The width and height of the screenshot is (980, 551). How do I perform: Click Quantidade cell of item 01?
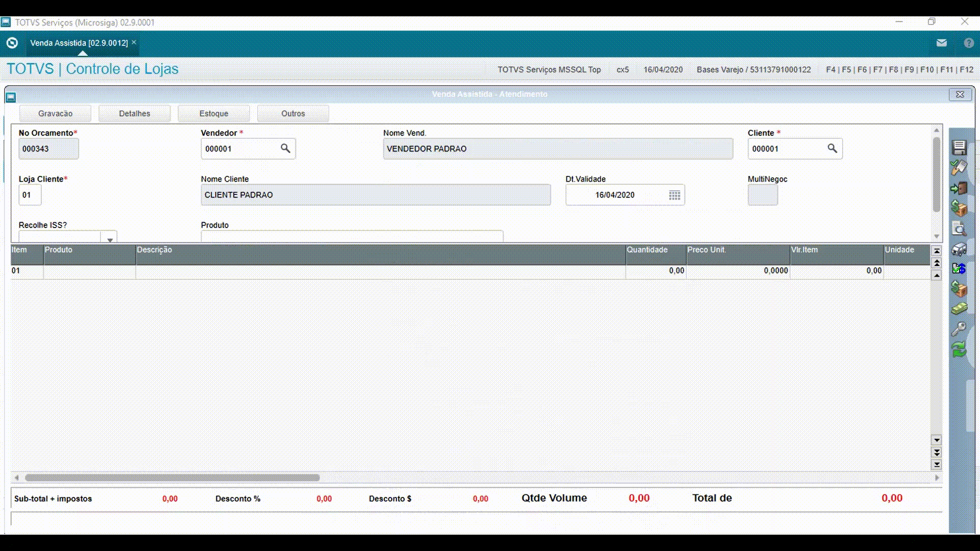656,271
